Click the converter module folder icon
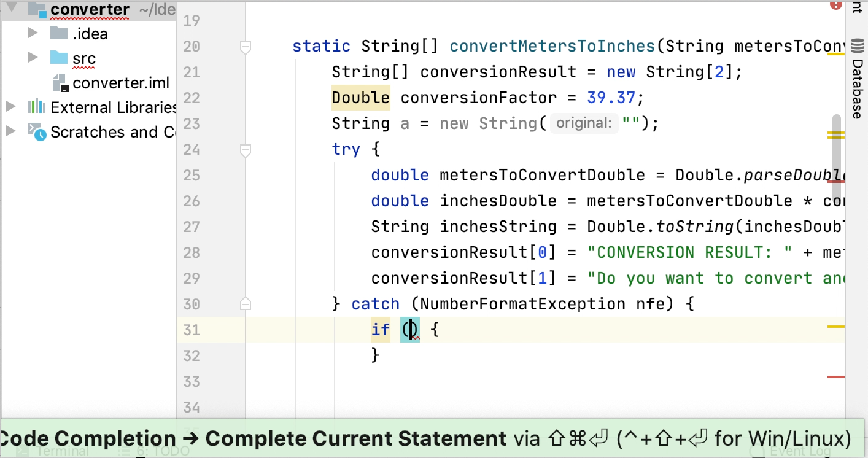 37,9
